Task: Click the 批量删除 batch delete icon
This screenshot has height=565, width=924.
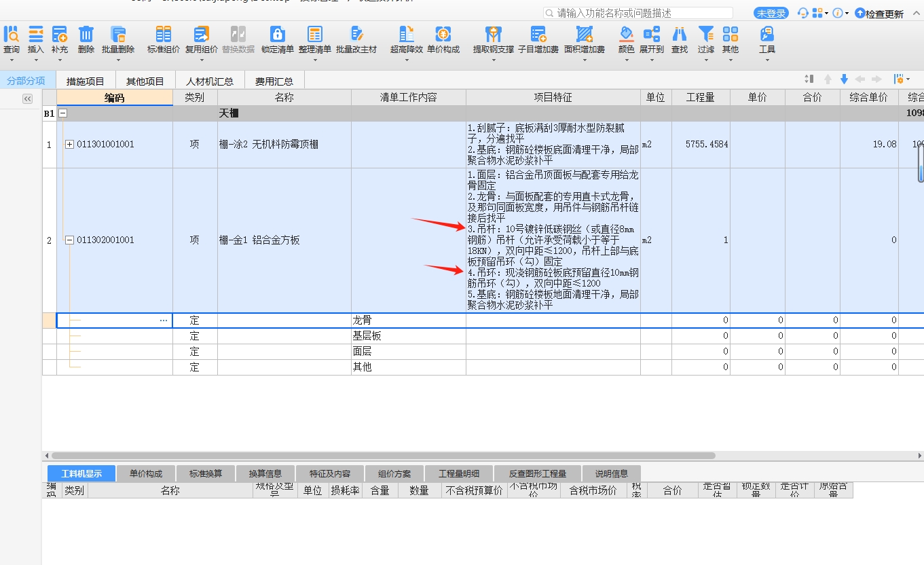Action: [118, 34]
